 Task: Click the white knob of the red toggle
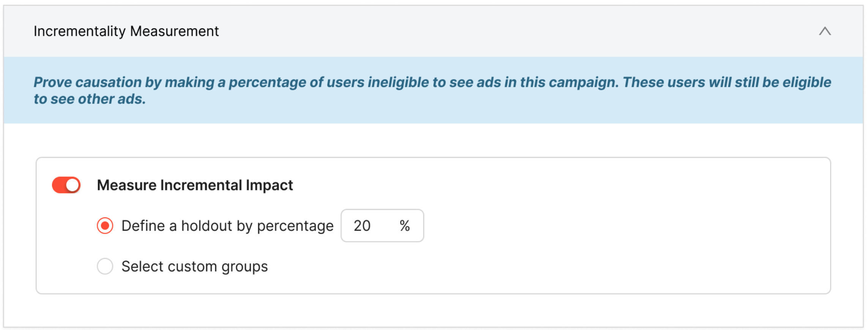(x=73, y=185)
